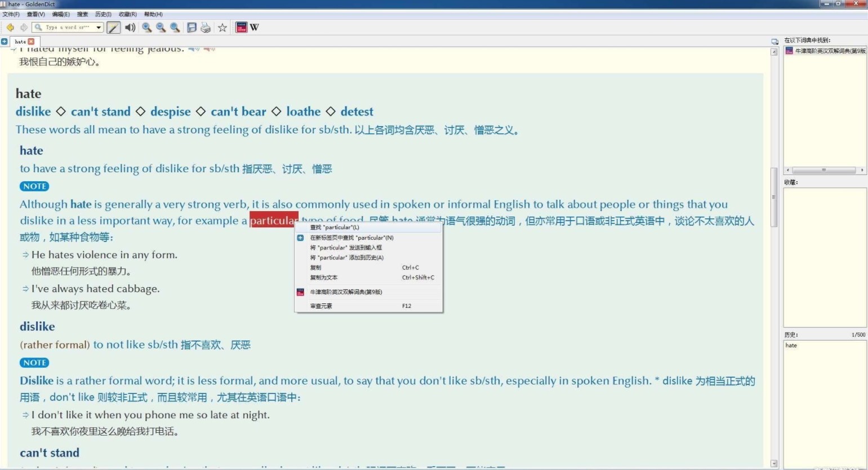This screenshot has height=470, width=868.
Task: Click the article scrollbar up arrow
Action: point(774,52)
